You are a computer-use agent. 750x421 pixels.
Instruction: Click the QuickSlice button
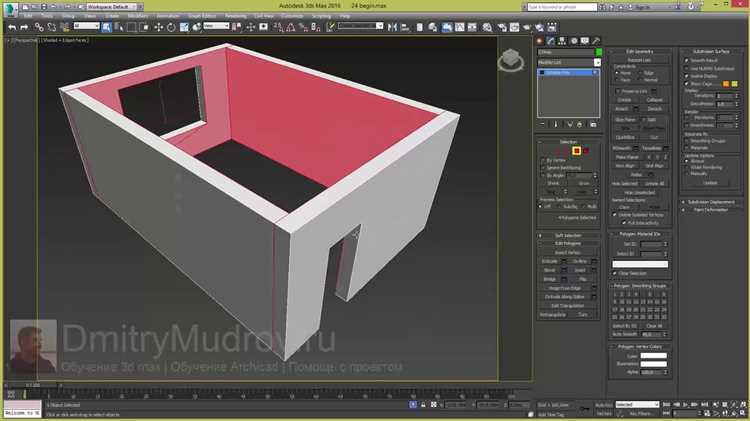coord(625,137)
